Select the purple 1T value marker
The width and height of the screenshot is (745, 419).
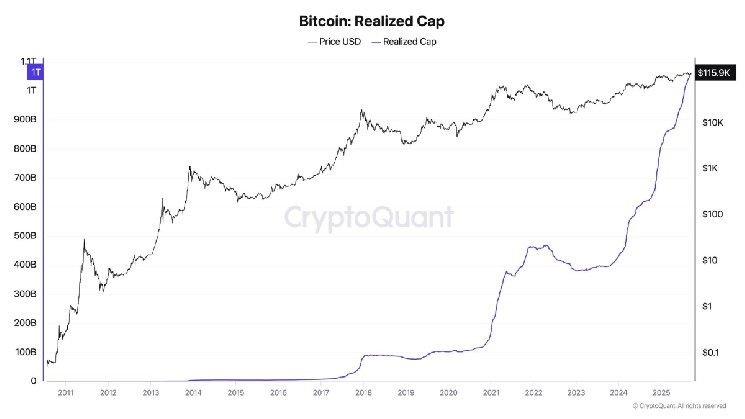click(35, 73)
